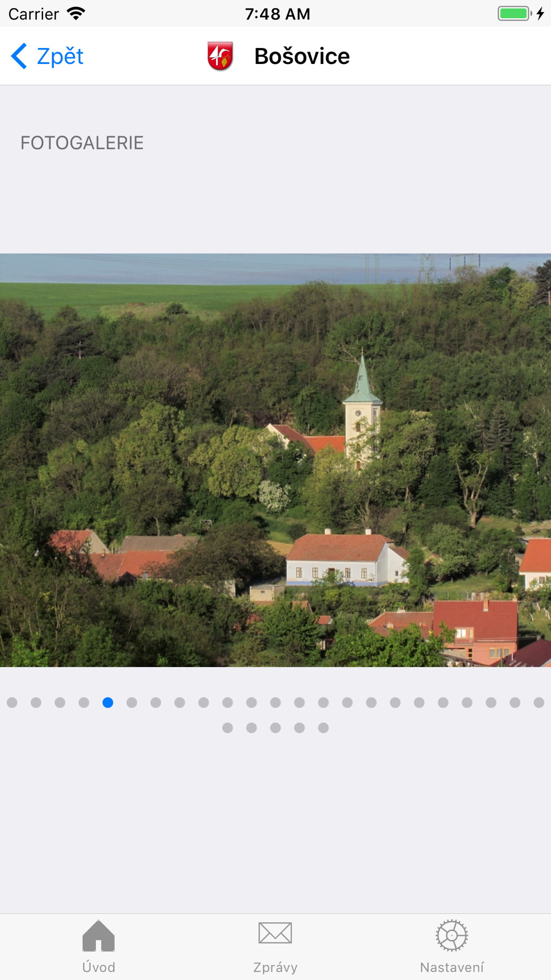Jump to the last dot in first row

point(539,702)
